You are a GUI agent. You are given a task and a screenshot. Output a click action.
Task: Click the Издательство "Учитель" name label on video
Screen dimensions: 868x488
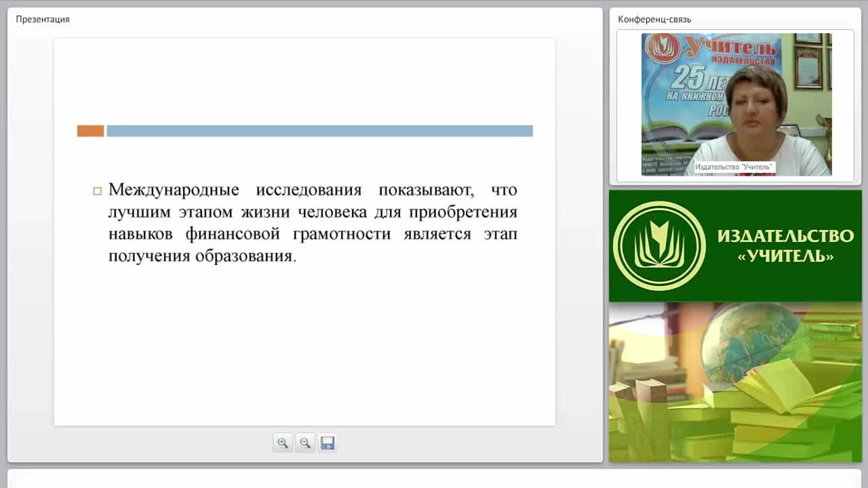pyautogui.click(x=734, y=167)
